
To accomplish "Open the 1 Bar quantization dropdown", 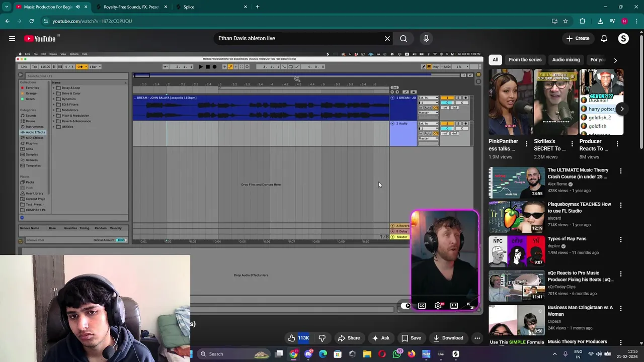I will pos(94,66).
